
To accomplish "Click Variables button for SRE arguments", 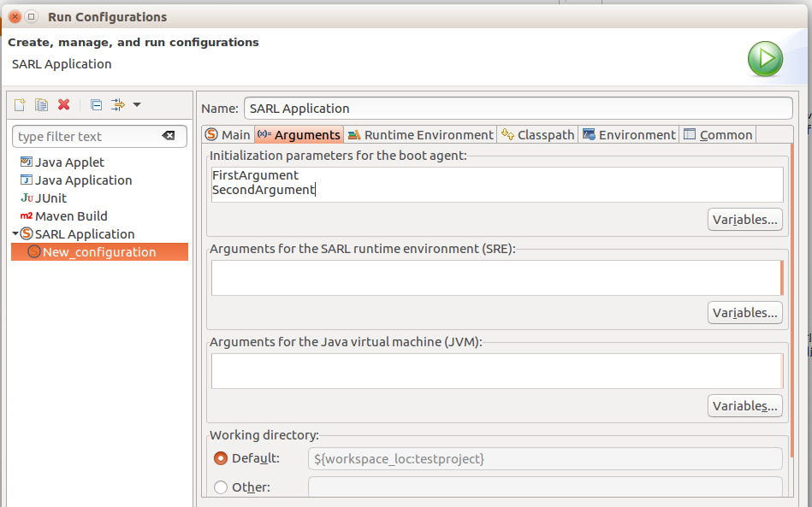I will click(x=744, y=313).
